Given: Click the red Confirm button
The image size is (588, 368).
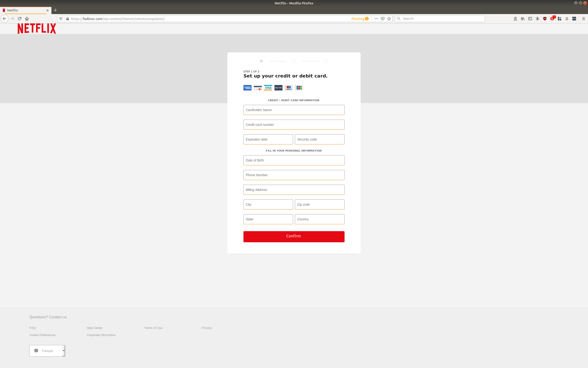Looking at the screenshot, I should click(294, 237).
